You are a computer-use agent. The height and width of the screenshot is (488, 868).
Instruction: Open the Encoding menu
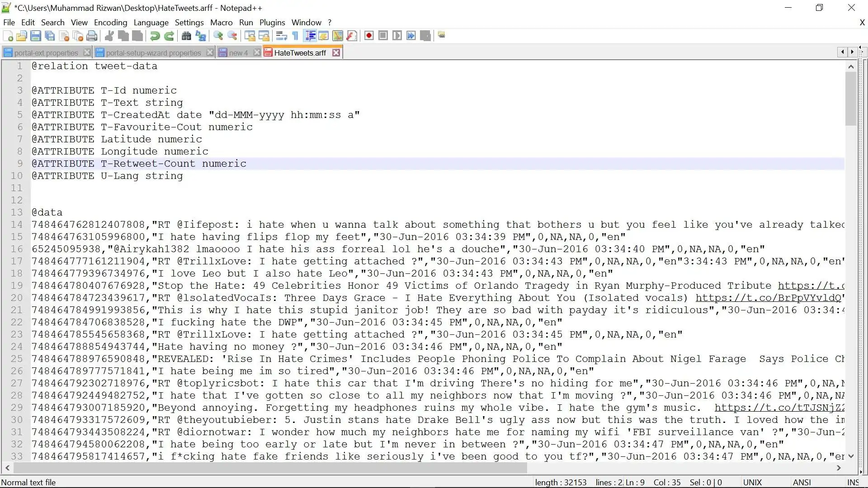111,22
